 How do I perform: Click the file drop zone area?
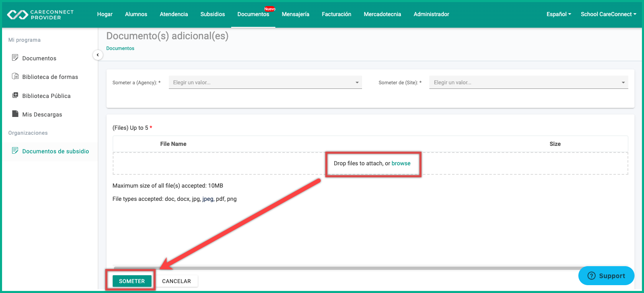point(370,163)
